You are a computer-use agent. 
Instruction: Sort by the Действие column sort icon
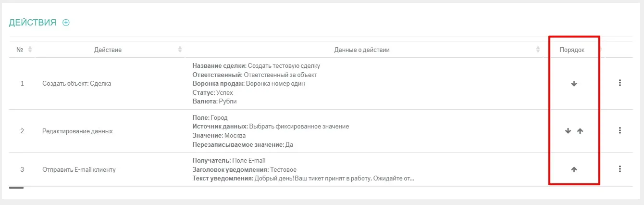click(180, 50)
